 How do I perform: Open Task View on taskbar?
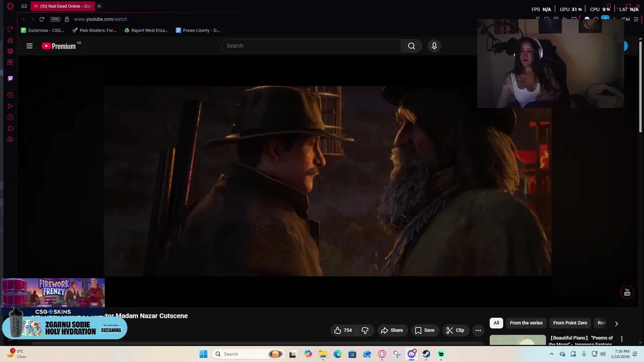point(292,354)
